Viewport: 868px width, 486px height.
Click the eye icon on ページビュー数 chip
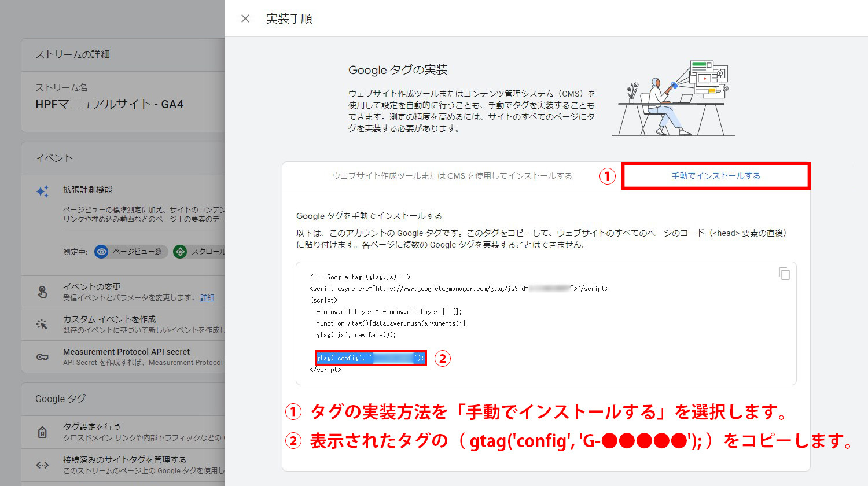pos(101,252)
